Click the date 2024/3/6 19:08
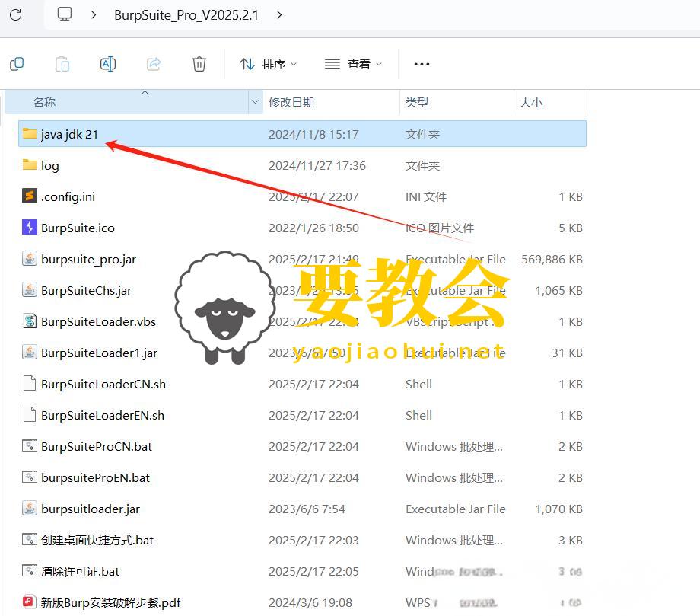The width and height of the screenshot is (700, 616). 310,603
